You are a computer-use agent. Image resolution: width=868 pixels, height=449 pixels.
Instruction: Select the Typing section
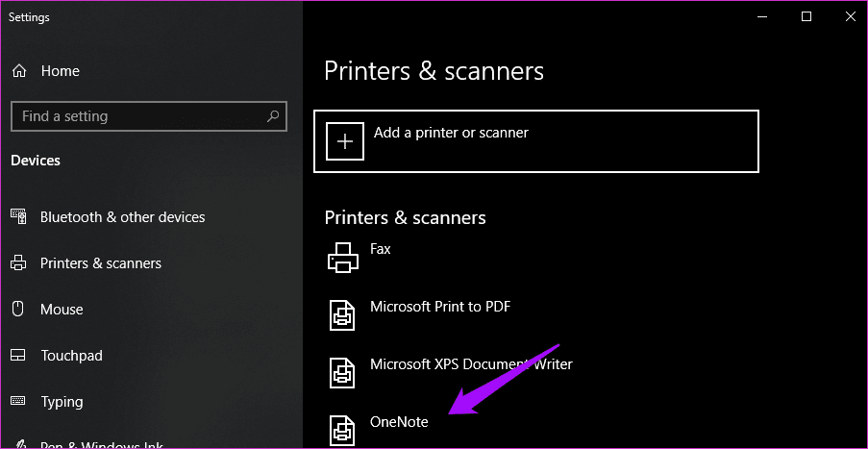pyautogui.click(x=62, y=402)
